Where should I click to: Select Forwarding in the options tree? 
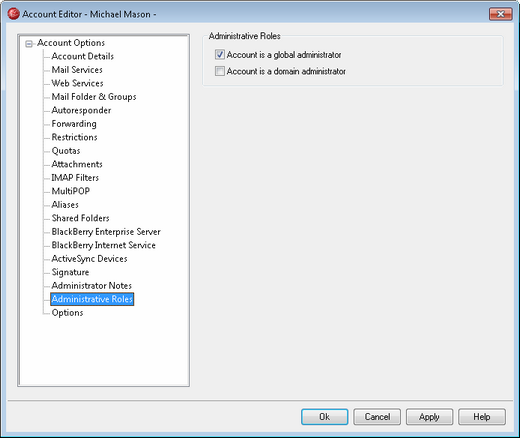pyautogui.click(x=74, y=124)
